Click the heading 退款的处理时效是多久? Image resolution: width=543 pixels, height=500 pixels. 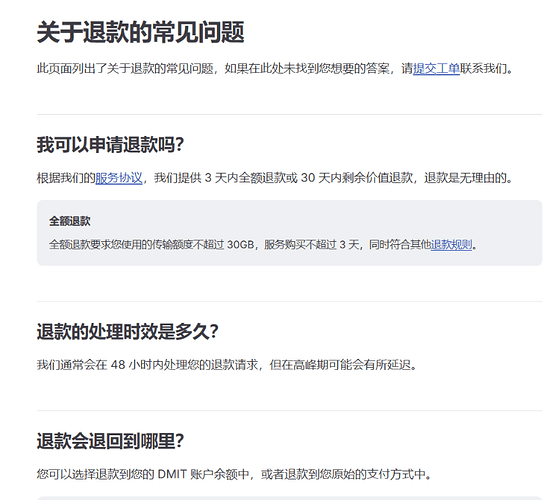[x=127, y=332]
